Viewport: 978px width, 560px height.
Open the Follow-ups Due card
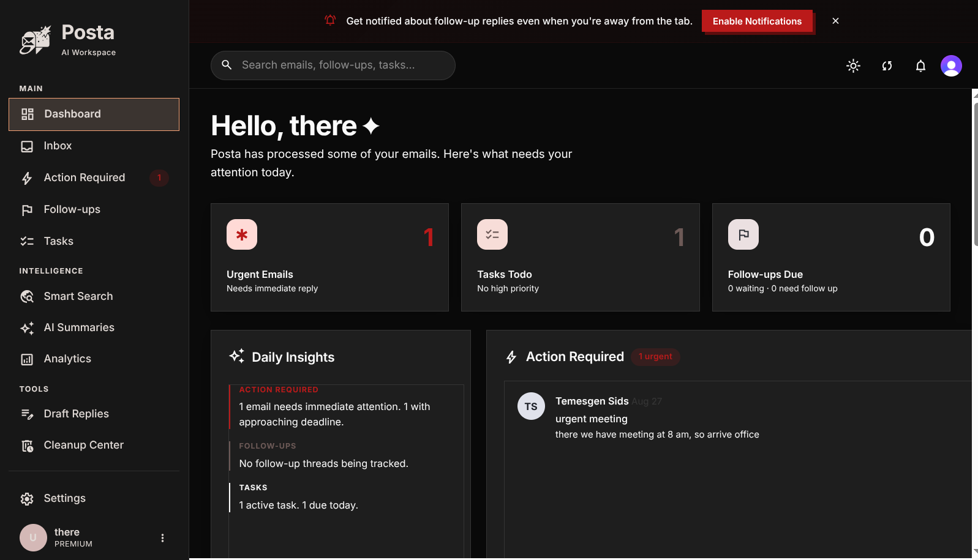pyautogui.click(x=831, y=257)
